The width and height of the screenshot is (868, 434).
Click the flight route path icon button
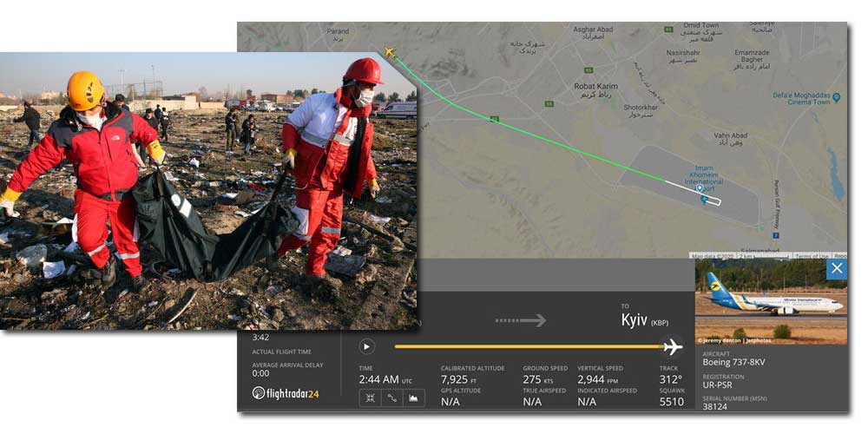point(392,398)
